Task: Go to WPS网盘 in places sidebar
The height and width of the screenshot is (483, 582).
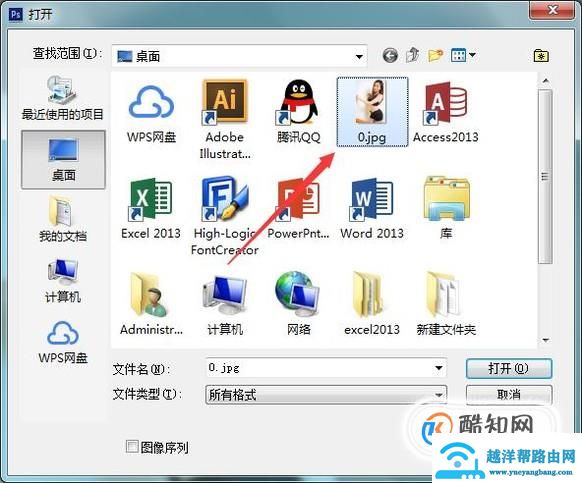Action: point(63,342)
